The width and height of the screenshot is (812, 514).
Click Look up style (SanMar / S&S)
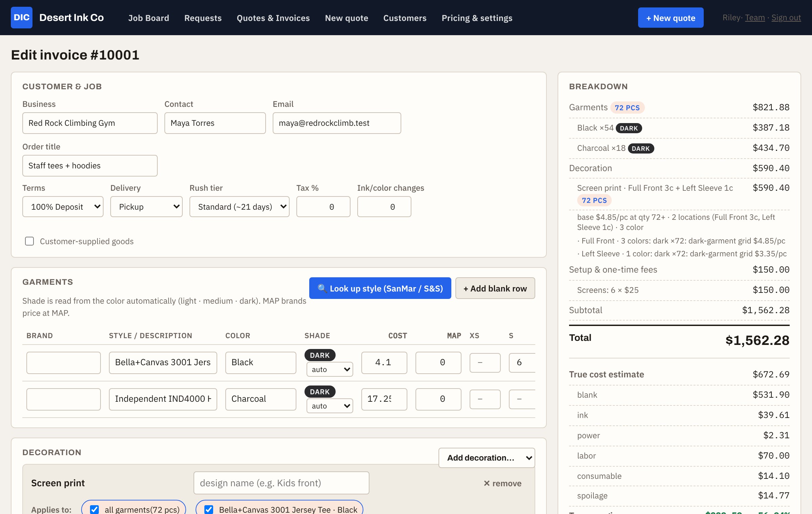click(x=380, y=288)
